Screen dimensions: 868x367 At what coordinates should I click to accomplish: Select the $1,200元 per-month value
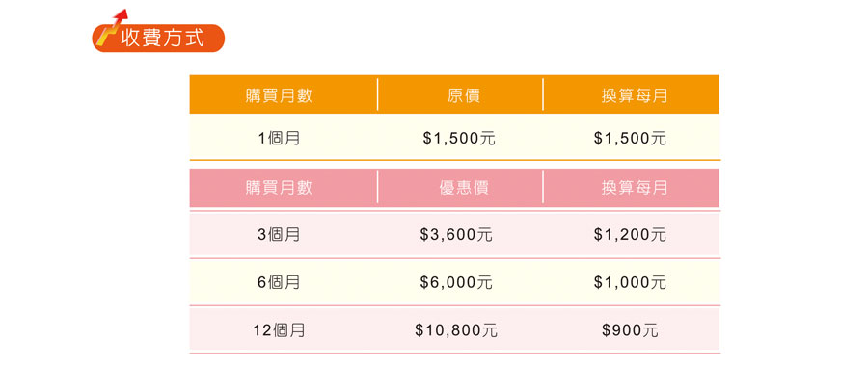coord(630,234)
